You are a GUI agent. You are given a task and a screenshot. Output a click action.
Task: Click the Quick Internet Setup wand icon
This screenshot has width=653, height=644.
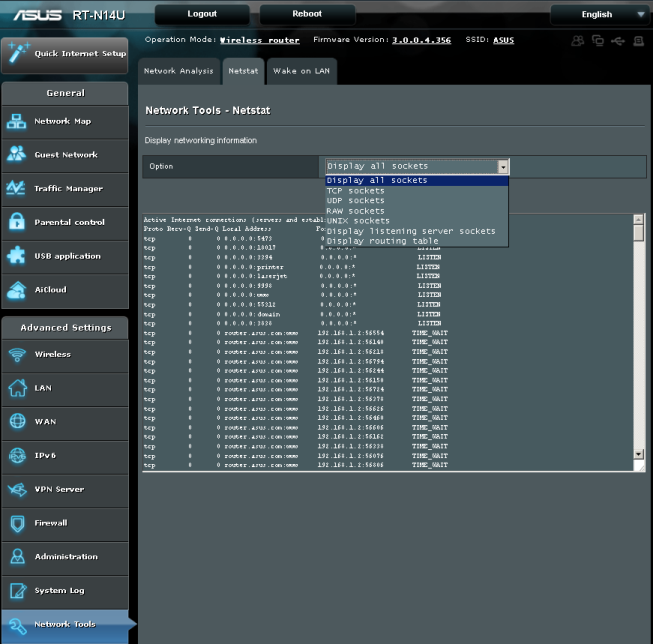[x=18, y=53]
